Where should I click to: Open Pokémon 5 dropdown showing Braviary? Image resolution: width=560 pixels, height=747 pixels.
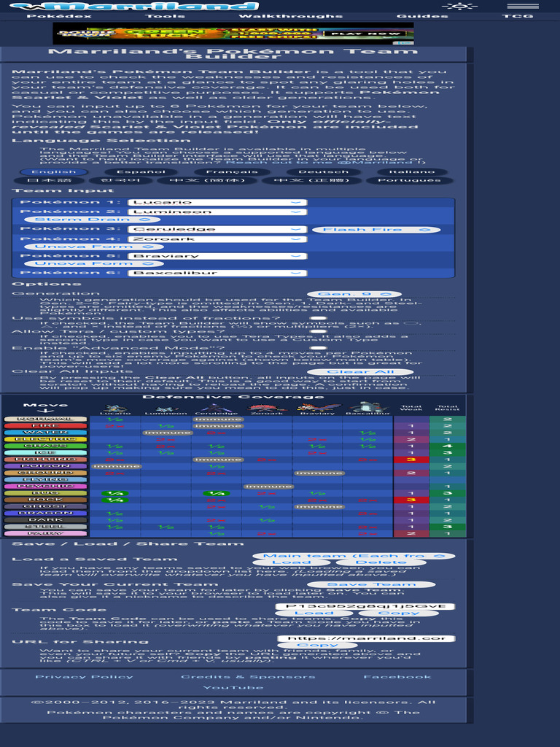pyautogui.click(x=217, y=256)
